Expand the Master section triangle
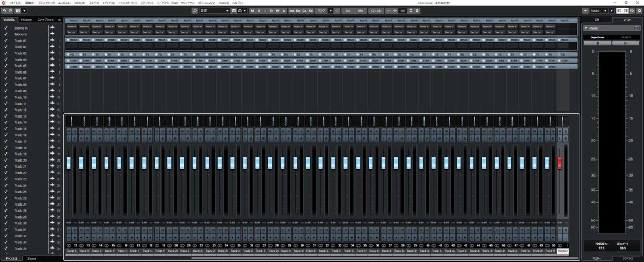The image size is (644, 262). click(586, 28)
